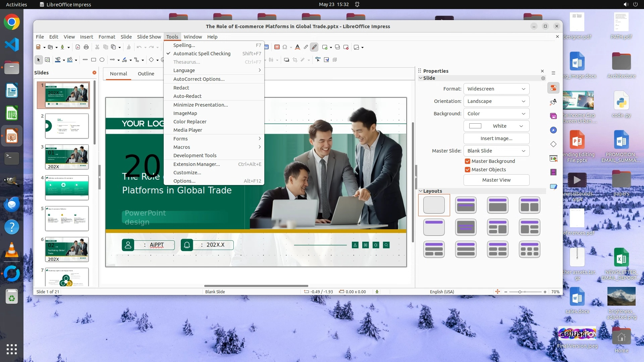Open the Orientation dropdown showing Landscape
644x362 pixels.
pos(496,101)
